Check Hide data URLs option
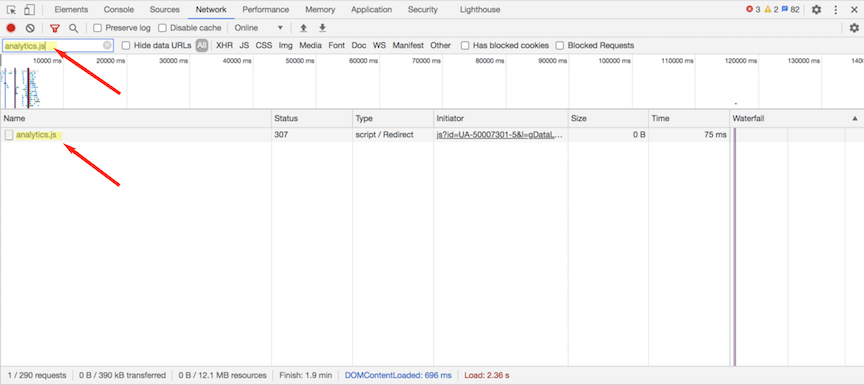864x385 pixels. (126, 45)
